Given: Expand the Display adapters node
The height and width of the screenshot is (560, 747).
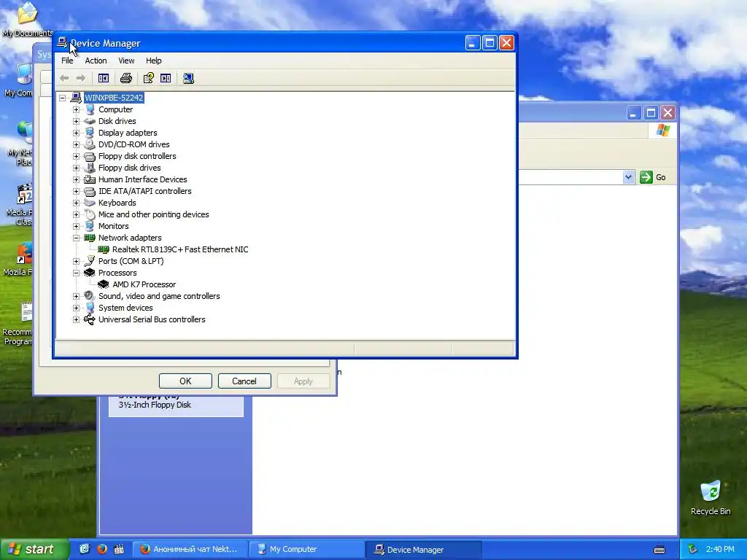Looking at the screenshot, I should click(76, 133).
